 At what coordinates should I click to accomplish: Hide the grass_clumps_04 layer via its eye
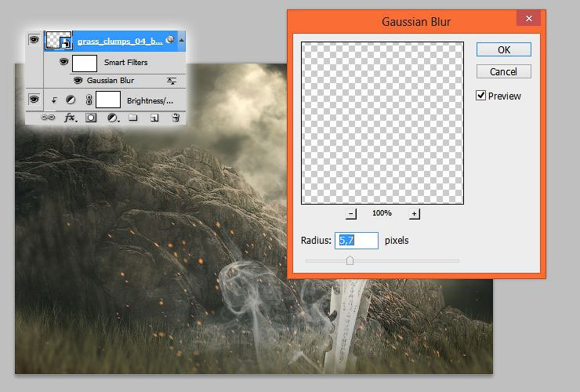tap(34, 40)
